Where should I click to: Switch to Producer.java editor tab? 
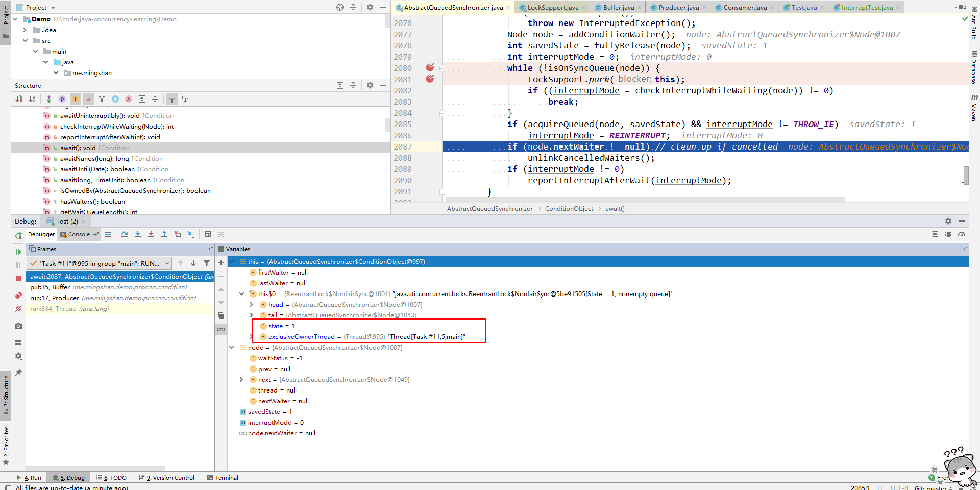pos(679,7)
